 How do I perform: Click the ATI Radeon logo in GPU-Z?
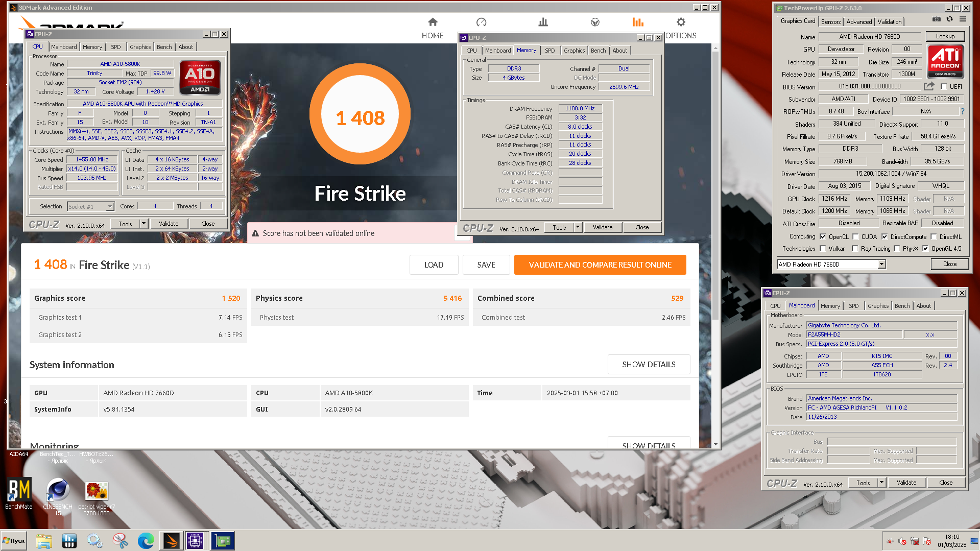945,61
